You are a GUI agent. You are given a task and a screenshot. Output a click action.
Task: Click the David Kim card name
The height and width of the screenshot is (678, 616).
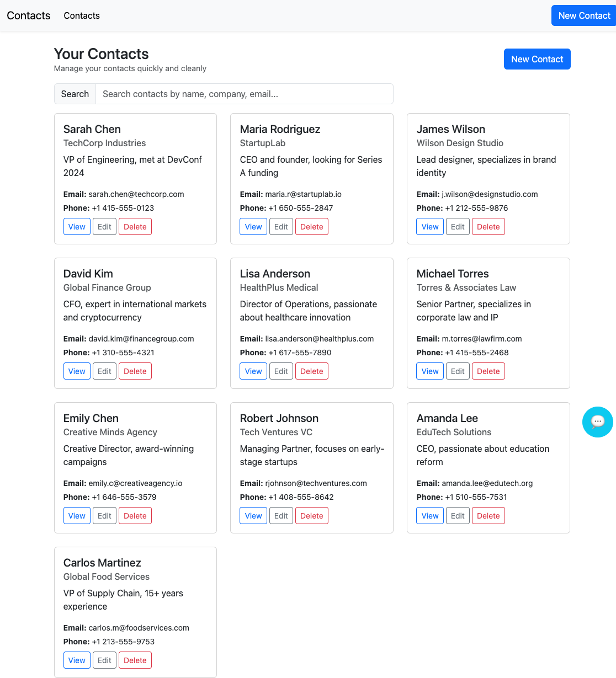tap(88, 274)
